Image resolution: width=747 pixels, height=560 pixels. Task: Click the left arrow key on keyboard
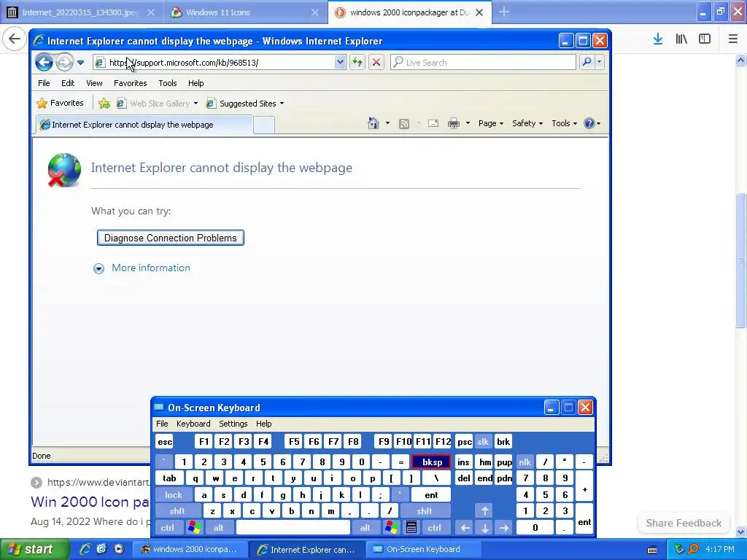click(x=465, y=528)
